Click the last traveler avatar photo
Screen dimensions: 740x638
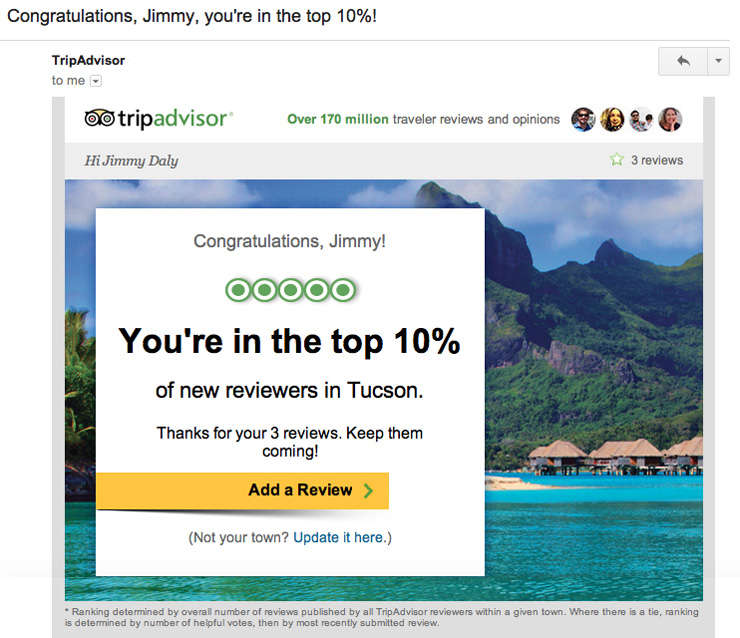670,120
